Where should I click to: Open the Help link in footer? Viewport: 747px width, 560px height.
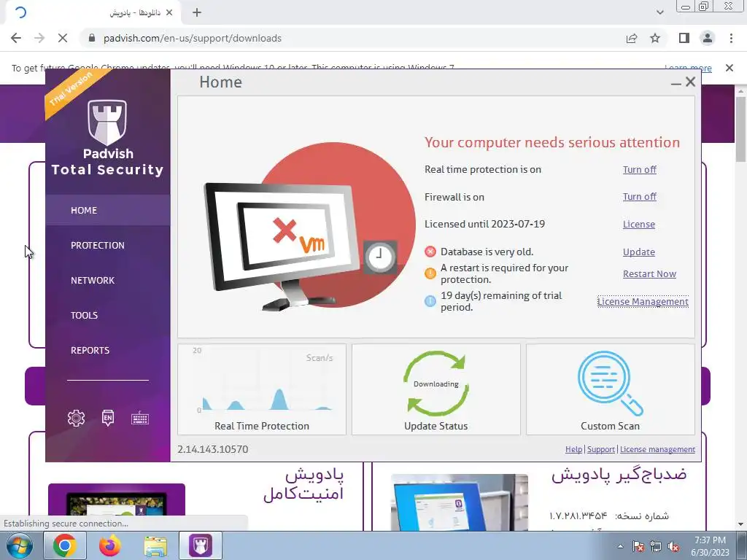pos(573,449)
